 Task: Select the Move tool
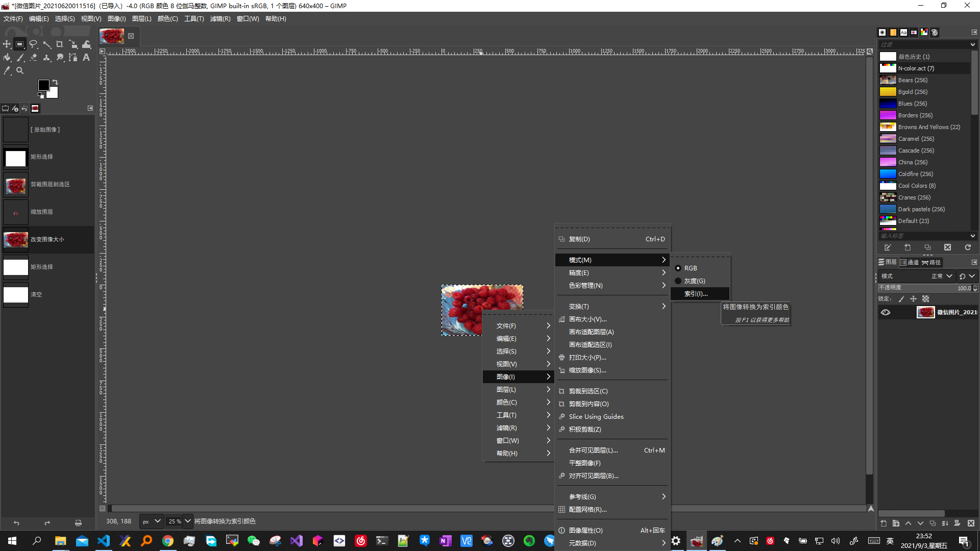7,44
